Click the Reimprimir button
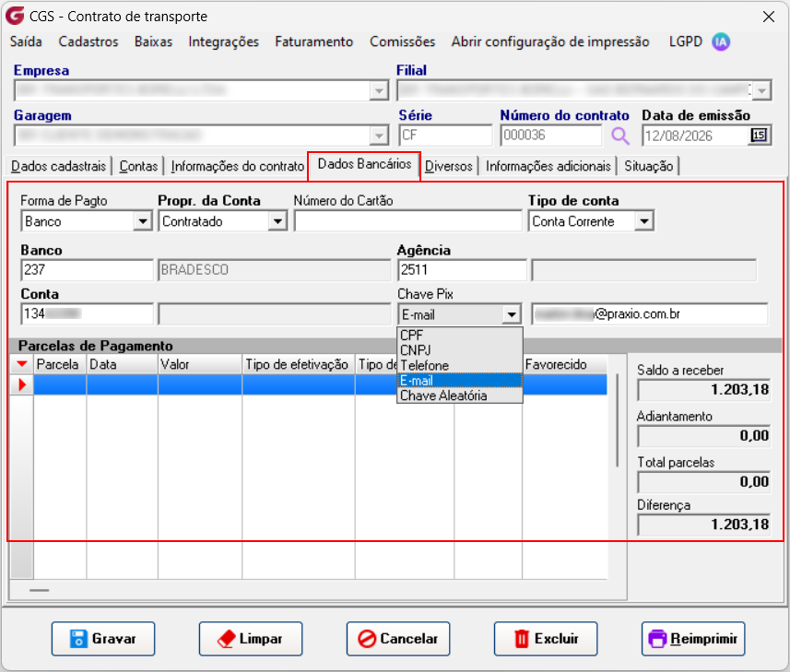790x672 pixels. pyautogui.click(x=693, y=639)
